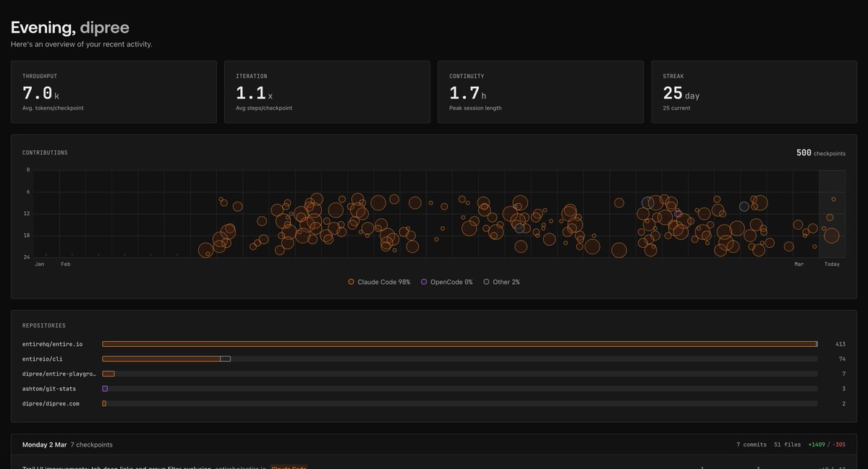868x469 pixels.
Task: Open the dipree/dipree.com repository
Action: coord(51,403)
